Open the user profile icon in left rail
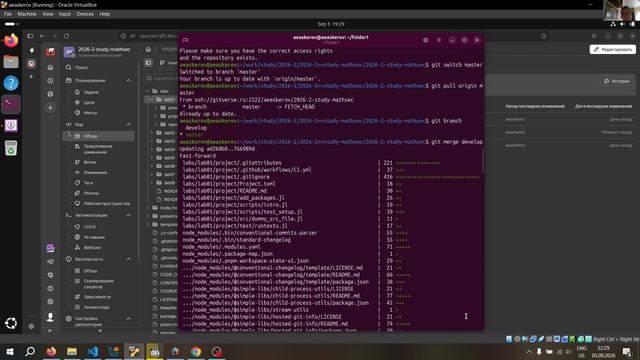 click(x=51, y=317)
